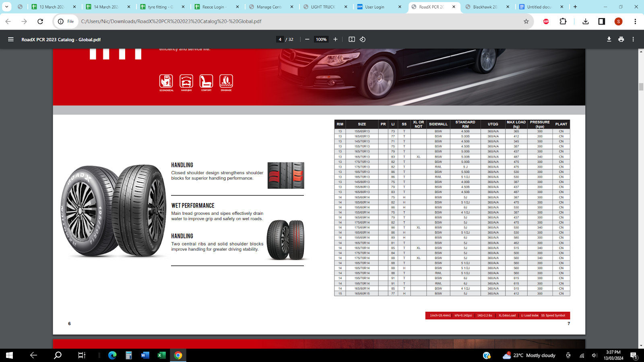Click the COMFORT feature icon
Image resolution: width=644 pixels, height=362 pixels.
206,83
